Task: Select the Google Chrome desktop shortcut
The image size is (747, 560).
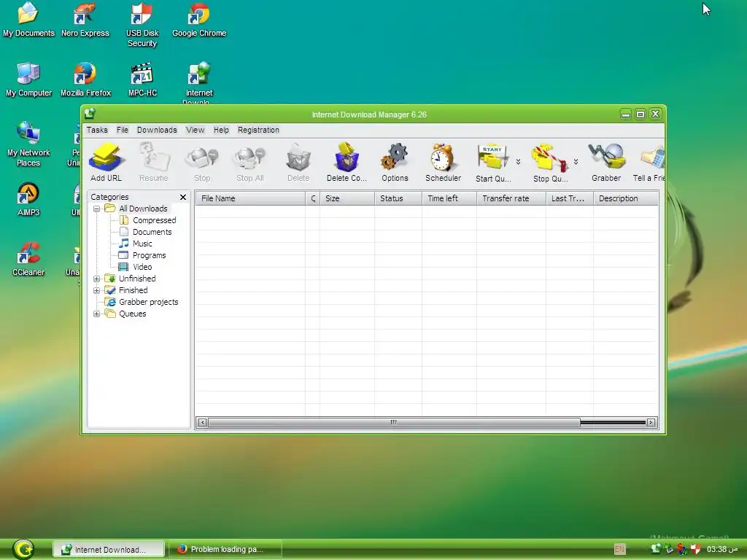Action: pyautogui.click(x=199, y=20)
